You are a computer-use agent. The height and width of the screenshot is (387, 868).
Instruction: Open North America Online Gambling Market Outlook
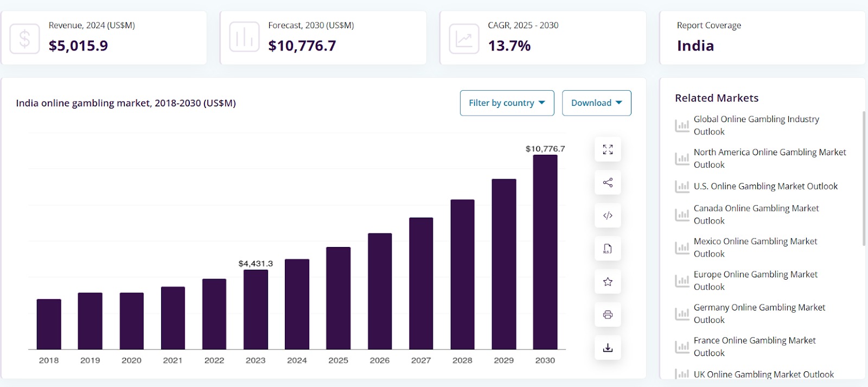(x=770, y=158)
